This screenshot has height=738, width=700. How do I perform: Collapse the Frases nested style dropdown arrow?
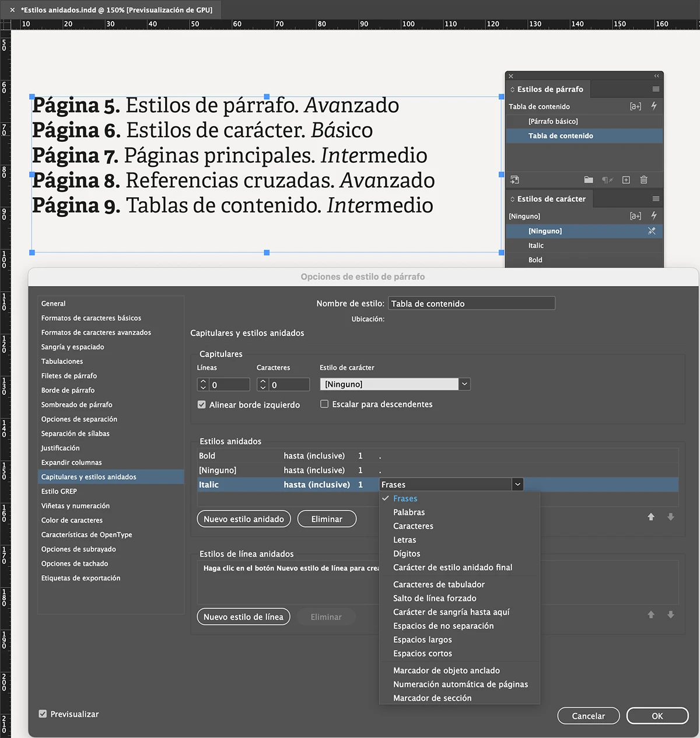(517, 484)
